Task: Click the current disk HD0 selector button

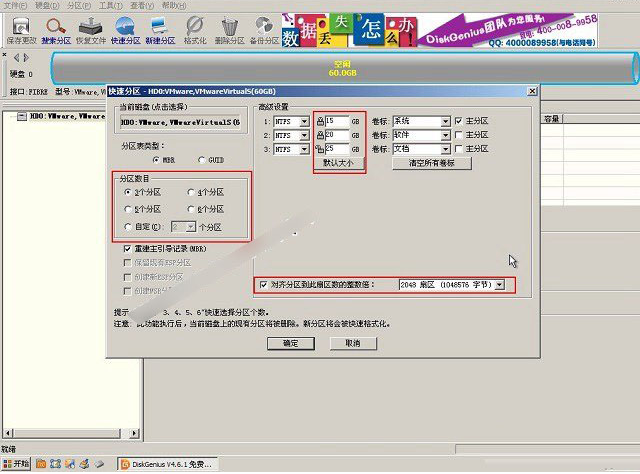Action: click(x=181, y=122)
